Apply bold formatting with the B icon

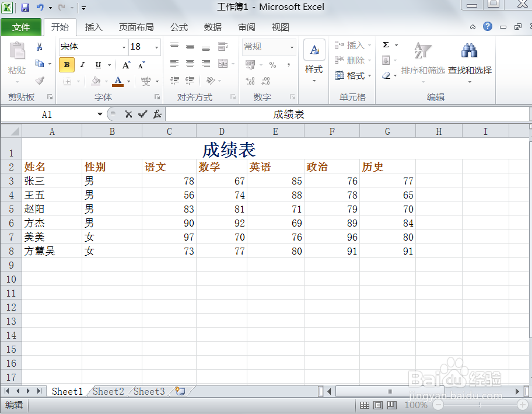(66, 65)
